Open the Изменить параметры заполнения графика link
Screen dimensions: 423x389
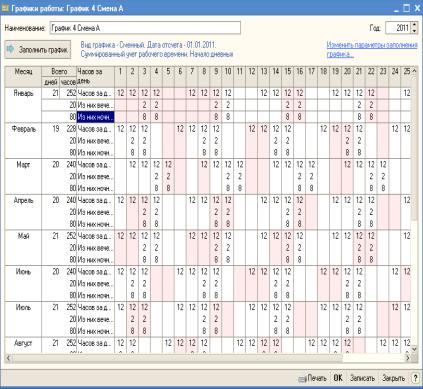point(372,49)
